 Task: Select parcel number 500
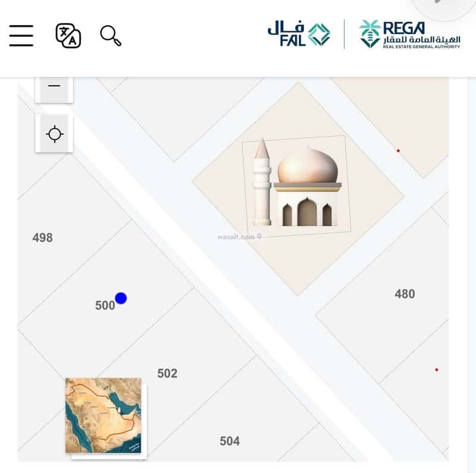click(105, 305)
